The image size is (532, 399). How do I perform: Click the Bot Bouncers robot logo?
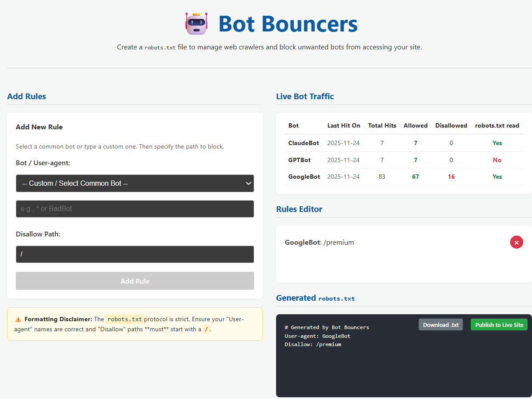point(196,23)
